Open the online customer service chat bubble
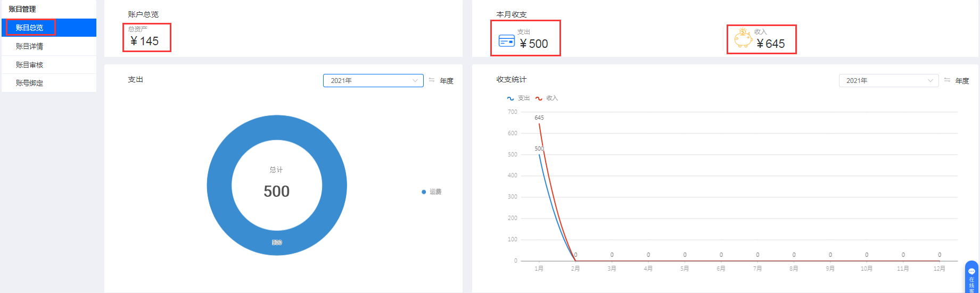 click(971, 277)
